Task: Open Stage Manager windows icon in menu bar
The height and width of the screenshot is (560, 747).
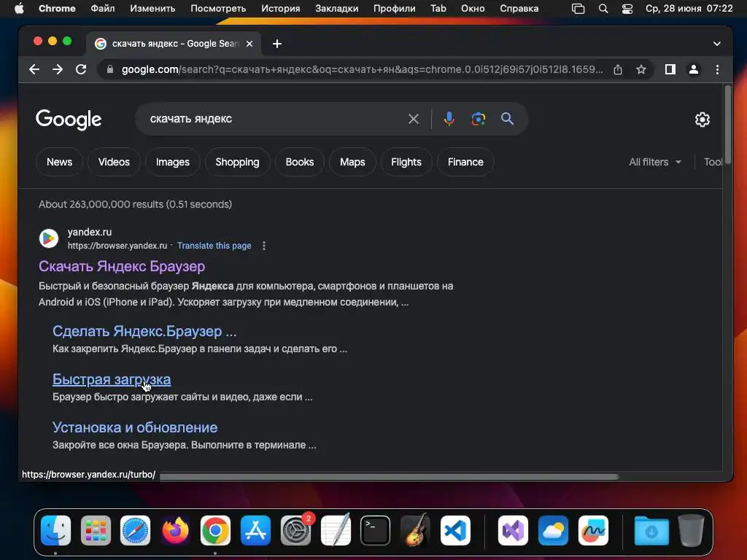Action: point(578,9)
